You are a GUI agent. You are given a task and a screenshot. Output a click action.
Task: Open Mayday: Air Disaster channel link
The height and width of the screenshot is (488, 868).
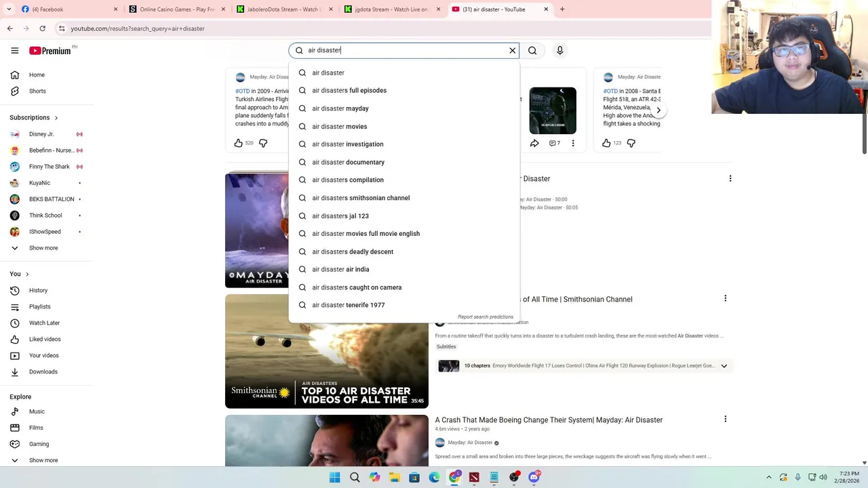pyautogui.click(x=470, y=443)
